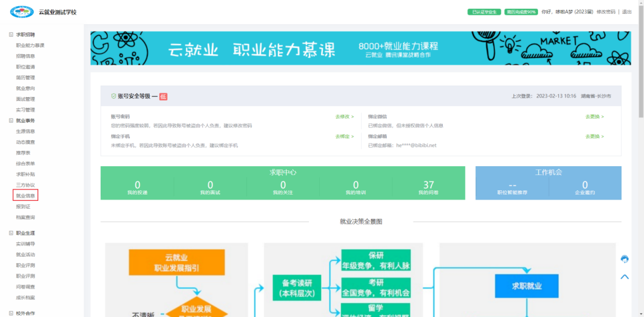644x317 pixels.
Task: Select 简历管理 from the sidebar menu
Action: (26, 78)
